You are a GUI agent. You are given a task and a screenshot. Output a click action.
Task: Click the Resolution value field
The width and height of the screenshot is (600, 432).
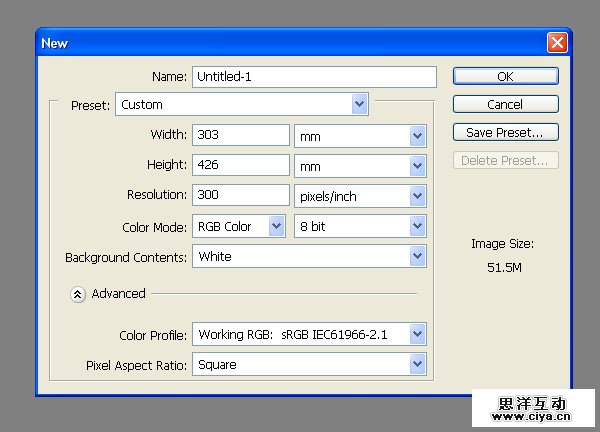(x=241, y=196)
